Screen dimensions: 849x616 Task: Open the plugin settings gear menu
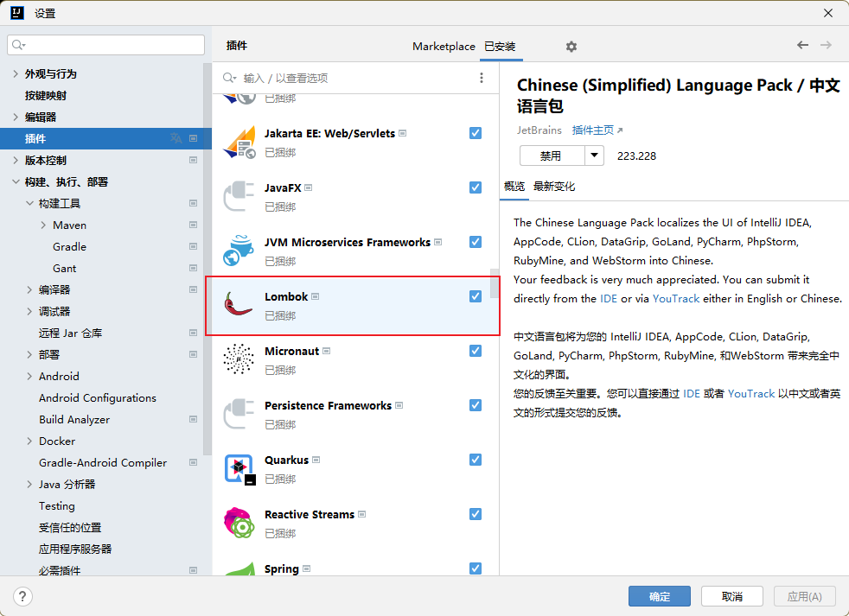click(571, 47)
